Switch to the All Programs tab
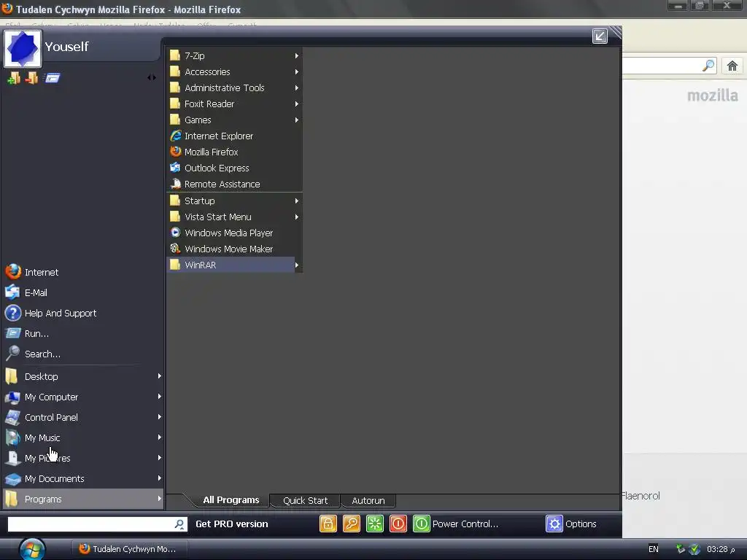 tap(231, 500)
